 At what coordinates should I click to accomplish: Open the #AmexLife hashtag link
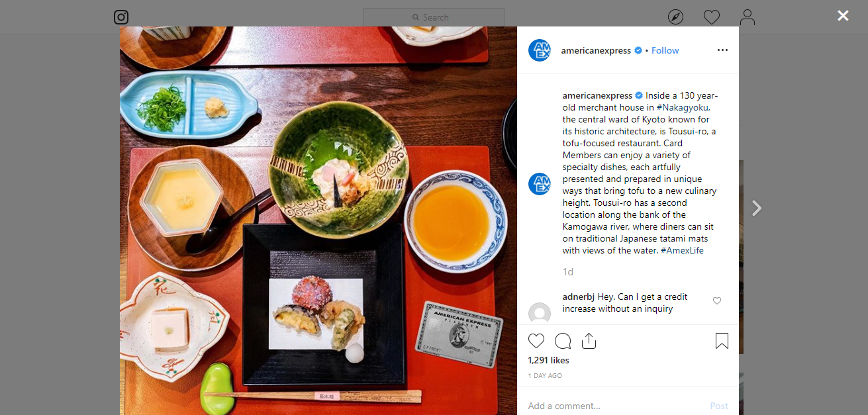[x=682, y=250]
